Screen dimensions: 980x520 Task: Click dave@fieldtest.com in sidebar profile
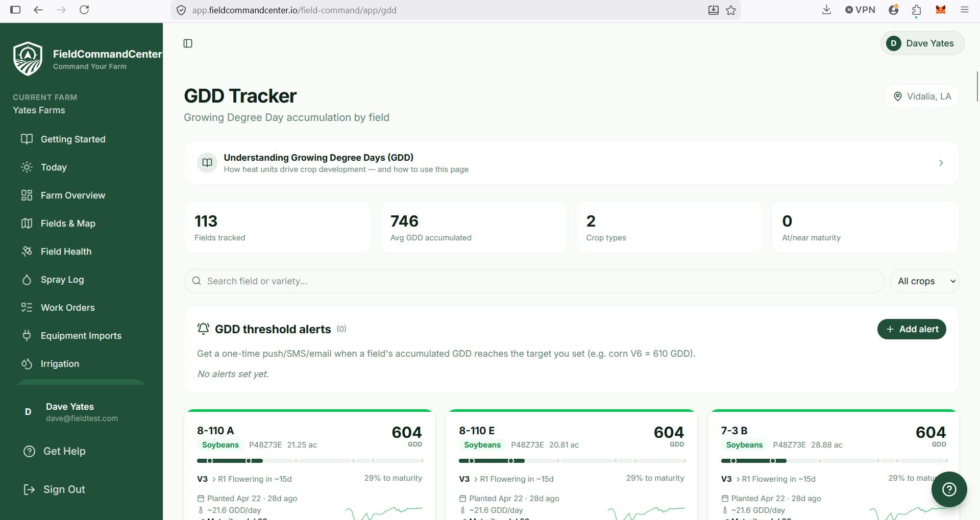82,418
